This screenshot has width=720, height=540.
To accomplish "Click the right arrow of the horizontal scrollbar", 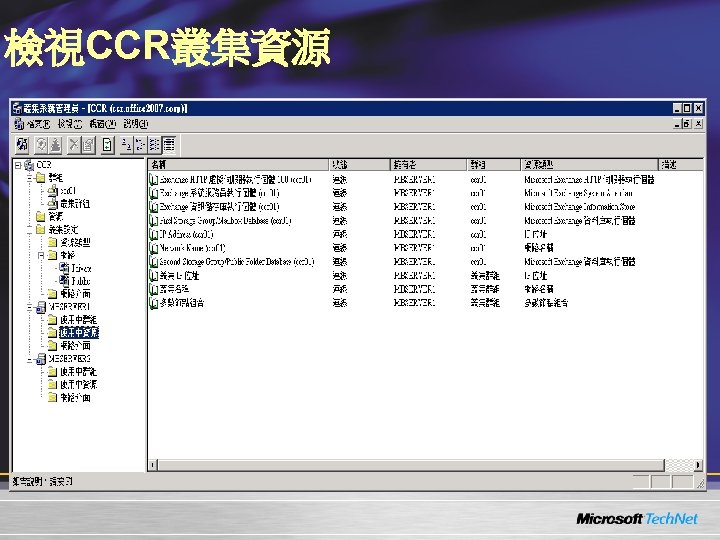I will pos(698,465).
